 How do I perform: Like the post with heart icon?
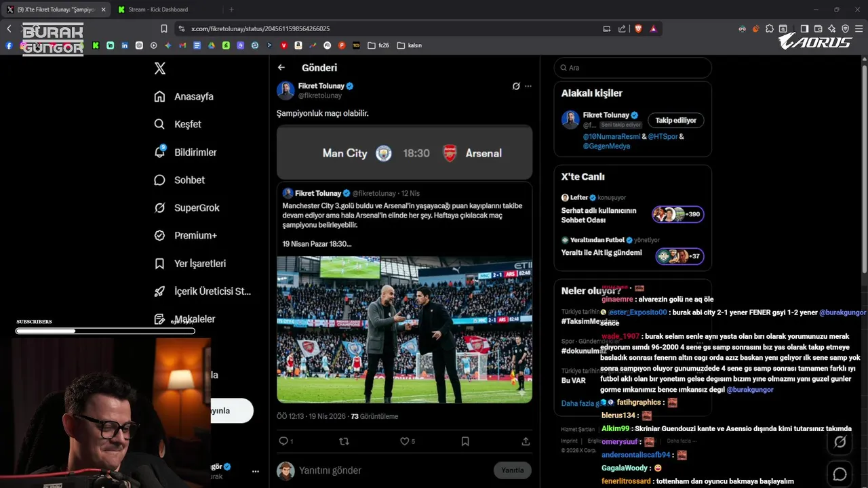click(405, 441)
